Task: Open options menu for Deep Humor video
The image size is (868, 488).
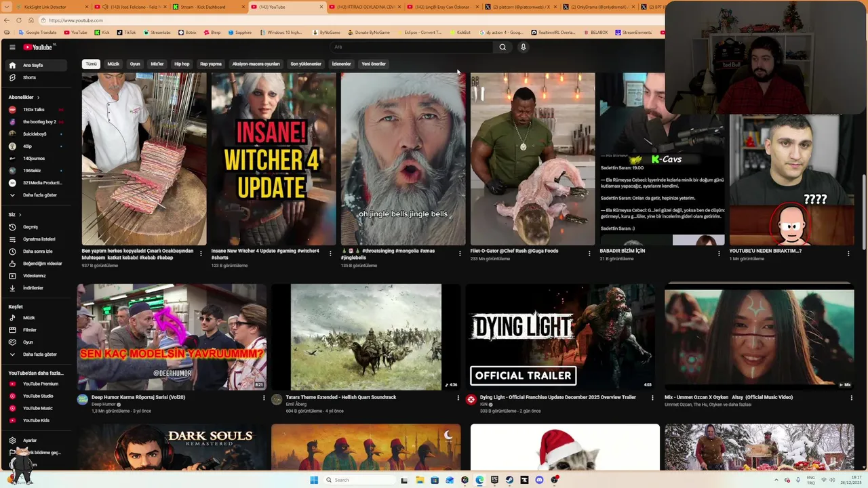Action: 264,398
